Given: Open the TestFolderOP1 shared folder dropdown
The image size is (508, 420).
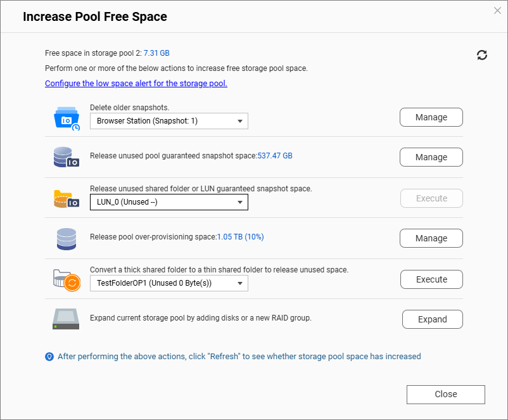Looking at the screenshot, I should pos(168,283).
